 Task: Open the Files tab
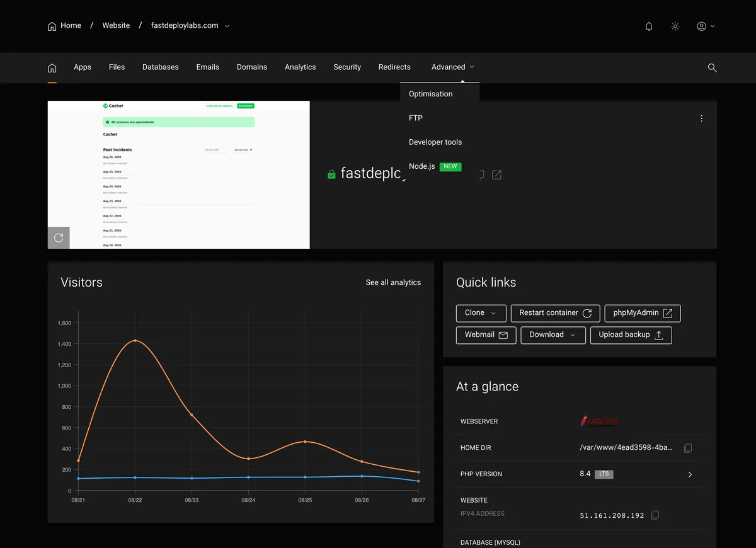click(117, 67)
